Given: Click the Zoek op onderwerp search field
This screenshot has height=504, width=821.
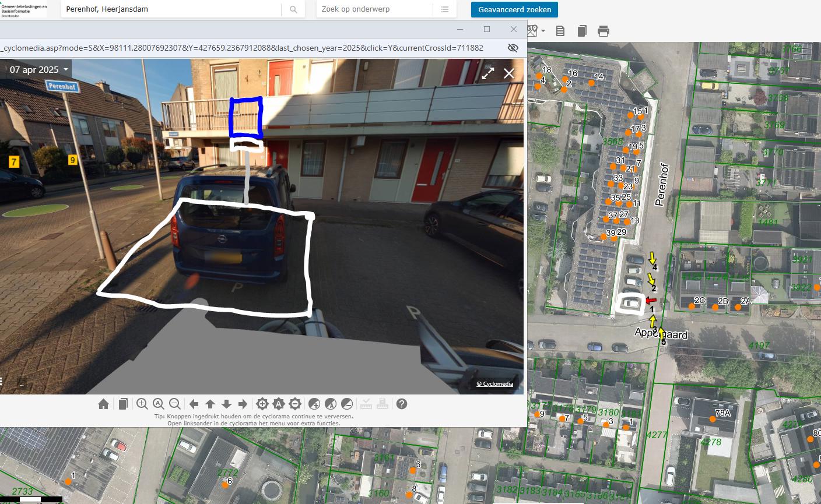Looking at the screenshot, I should tap(374, 9).
